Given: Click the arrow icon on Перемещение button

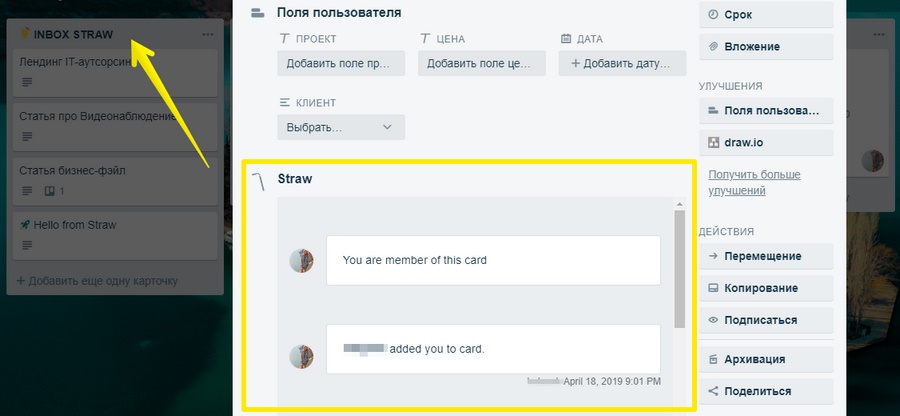Looking at the screenshot, I should pyautogui.click(x=713, y=256).
